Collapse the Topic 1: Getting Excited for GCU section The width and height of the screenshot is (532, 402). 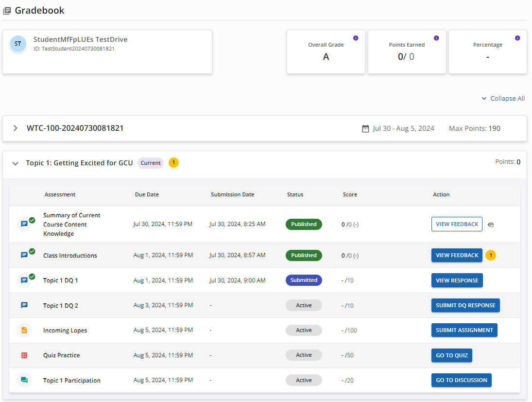click(15, 163)
